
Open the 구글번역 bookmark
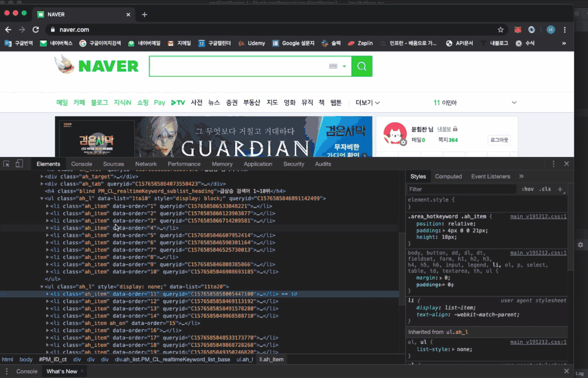coord(19,43)
